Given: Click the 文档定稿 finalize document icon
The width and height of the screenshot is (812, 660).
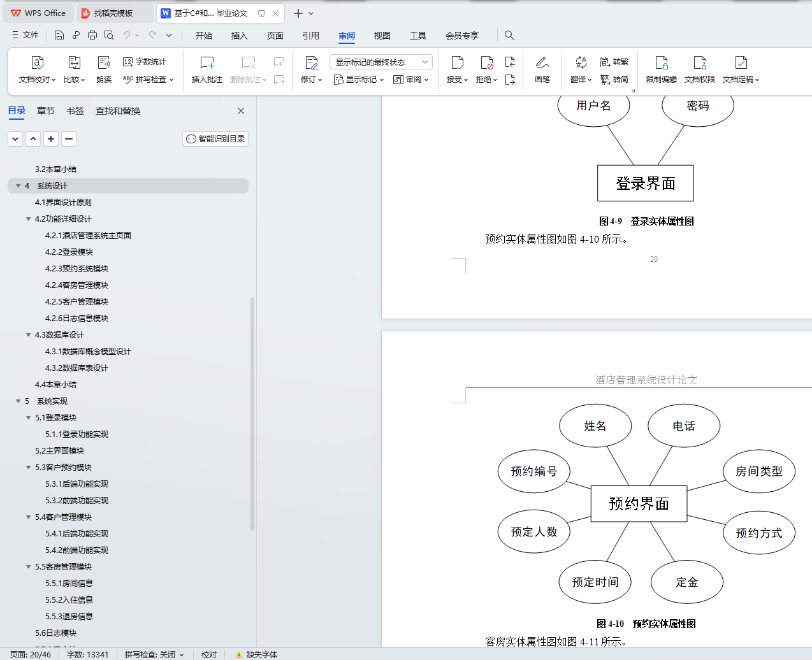Looking at the screenshot, I should click(x=741, y=62).
